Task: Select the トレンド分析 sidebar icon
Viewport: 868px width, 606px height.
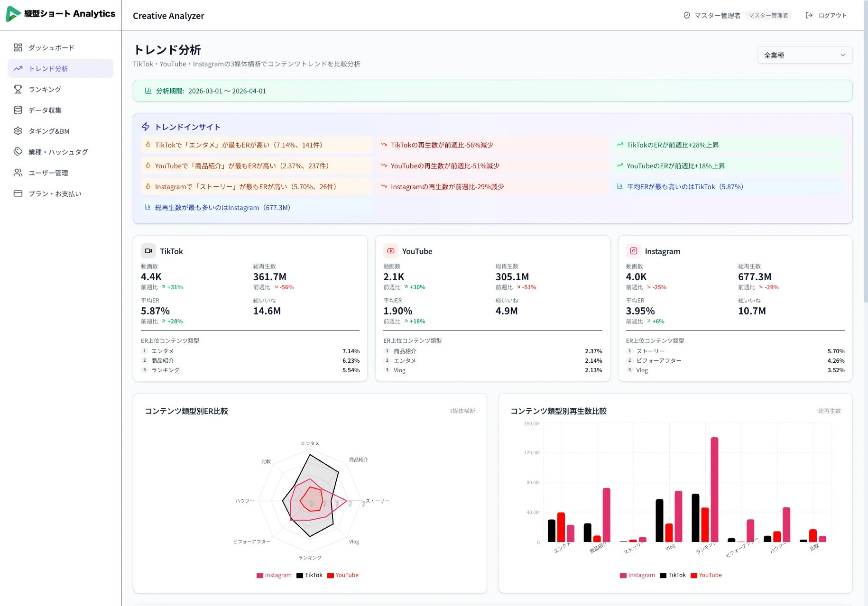Action: (x=18, y=68)
